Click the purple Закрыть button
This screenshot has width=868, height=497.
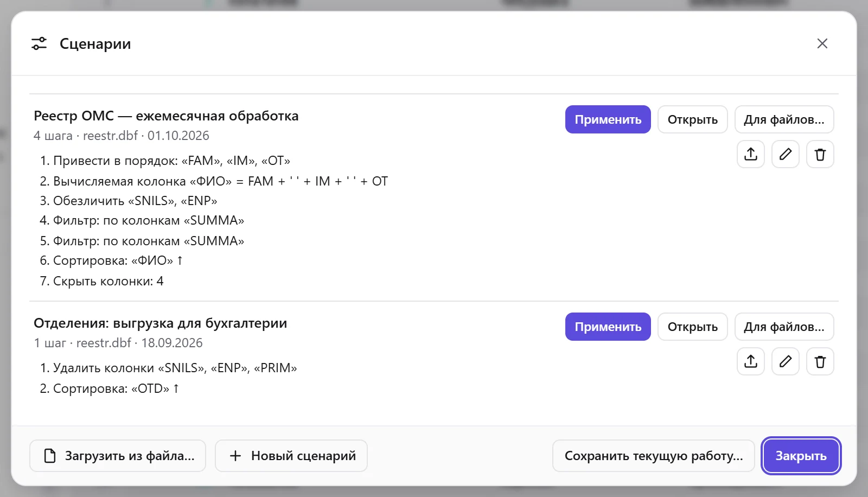pyautogui.click(x=801, y=456)
